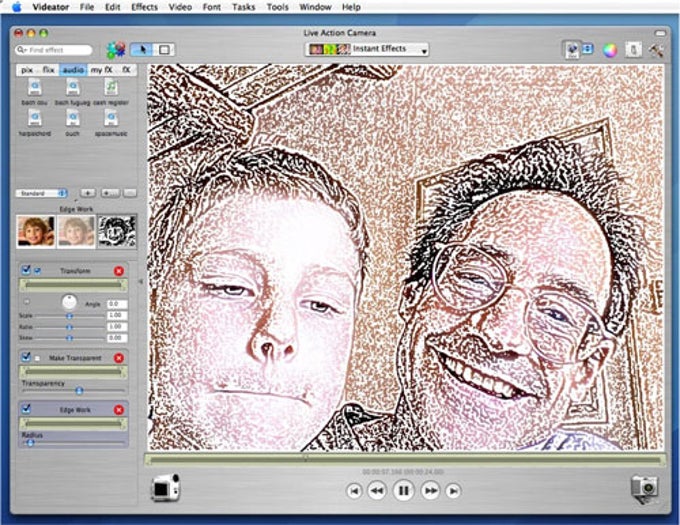Switch to the flix tab

coord(49,70)
